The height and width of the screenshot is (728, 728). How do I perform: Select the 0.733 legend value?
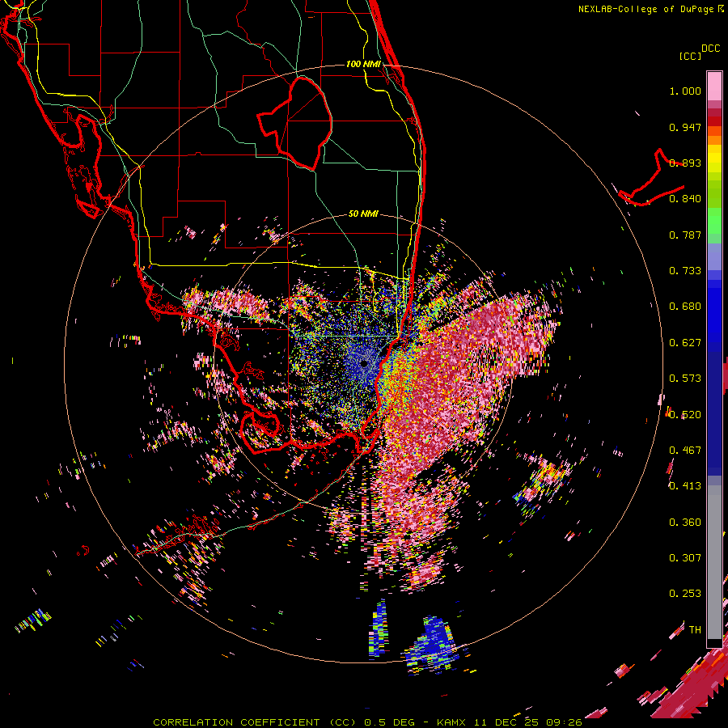pos(685,271)
